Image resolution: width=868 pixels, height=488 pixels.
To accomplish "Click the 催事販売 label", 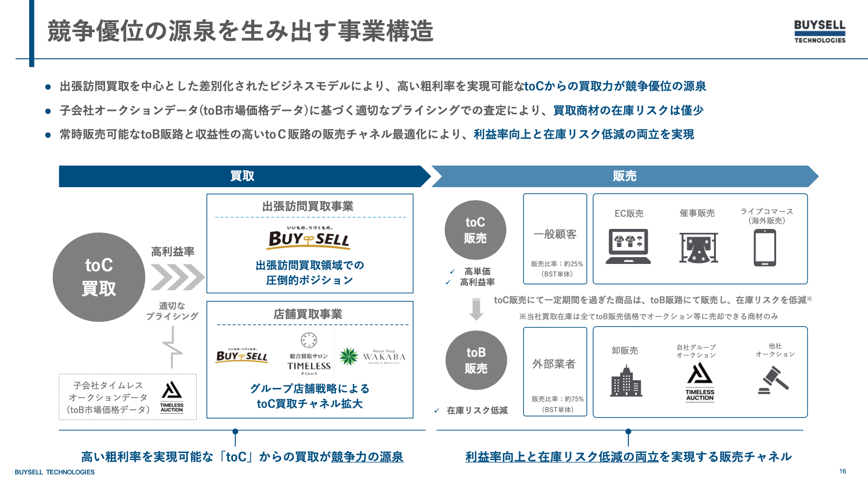I will 697,213.
